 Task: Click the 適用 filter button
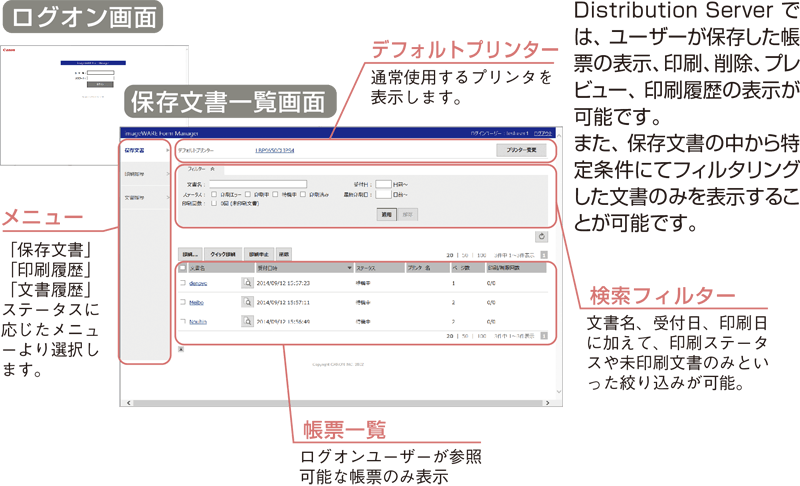[x=387, y=215]
